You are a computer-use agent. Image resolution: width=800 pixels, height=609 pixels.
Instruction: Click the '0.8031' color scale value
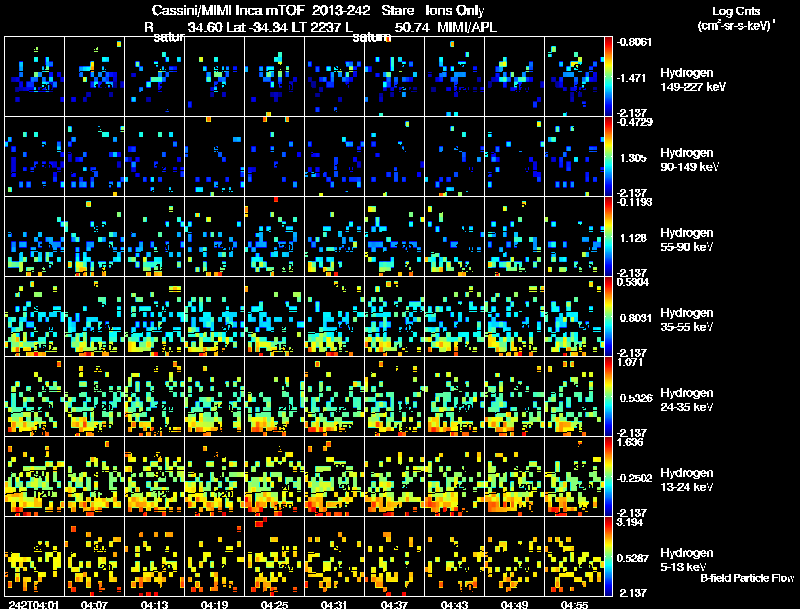(x=636, y=318)
